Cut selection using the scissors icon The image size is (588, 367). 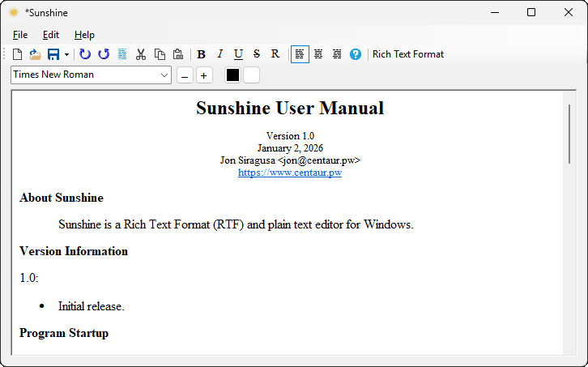tap(141, 54)
